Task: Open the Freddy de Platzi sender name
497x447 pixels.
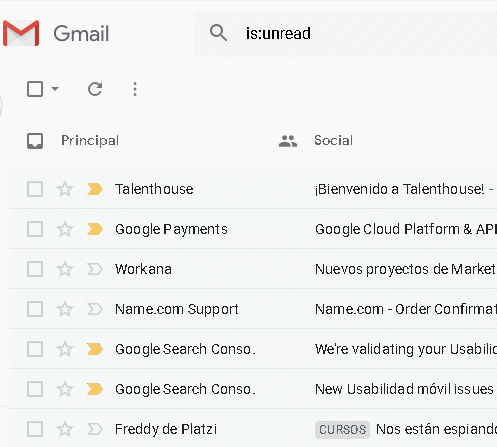Action: pos(166,429)
